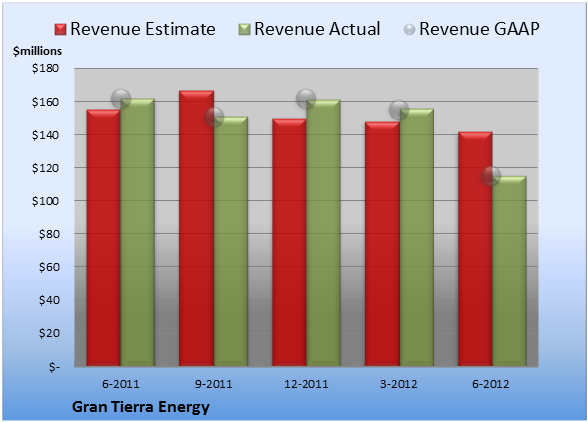588x422 pixels.
Task: Select the 'Revenue Actual' legend label
Action: tap(317, 29)
